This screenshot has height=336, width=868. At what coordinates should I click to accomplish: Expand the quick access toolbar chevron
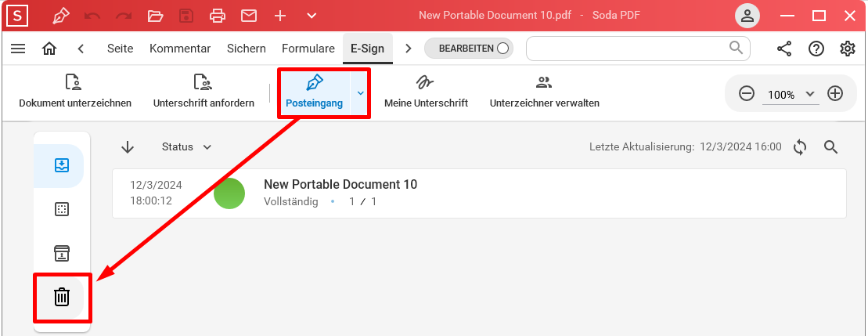(x=312, y=16)
